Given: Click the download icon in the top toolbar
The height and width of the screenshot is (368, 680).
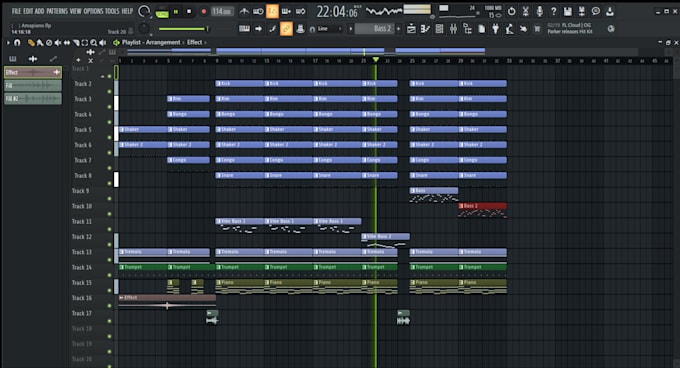Looking at the screenshot, I should click(x=610, y=11).
